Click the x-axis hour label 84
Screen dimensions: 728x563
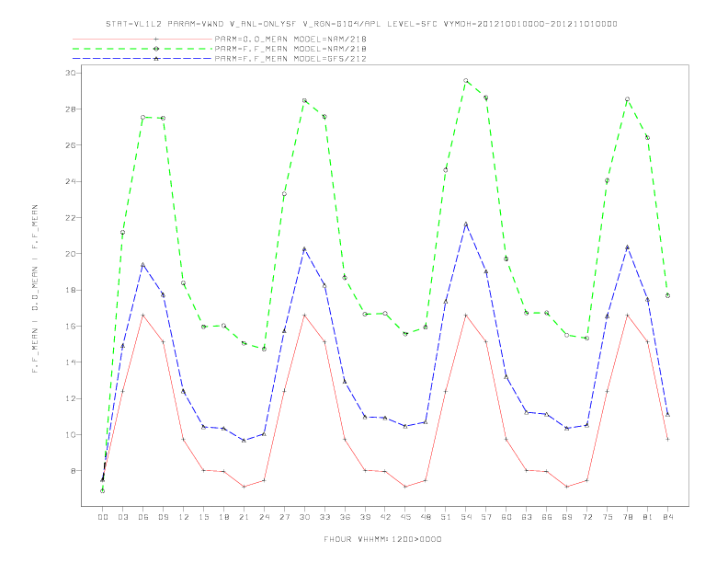(667, 517)
